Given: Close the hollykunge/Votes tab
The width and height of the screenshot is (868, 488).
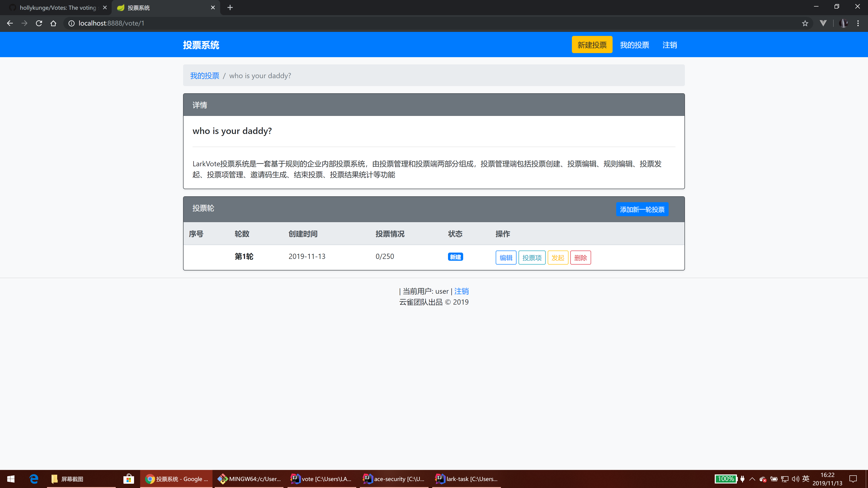Looking at the screenshot, I should click(105, 7).
